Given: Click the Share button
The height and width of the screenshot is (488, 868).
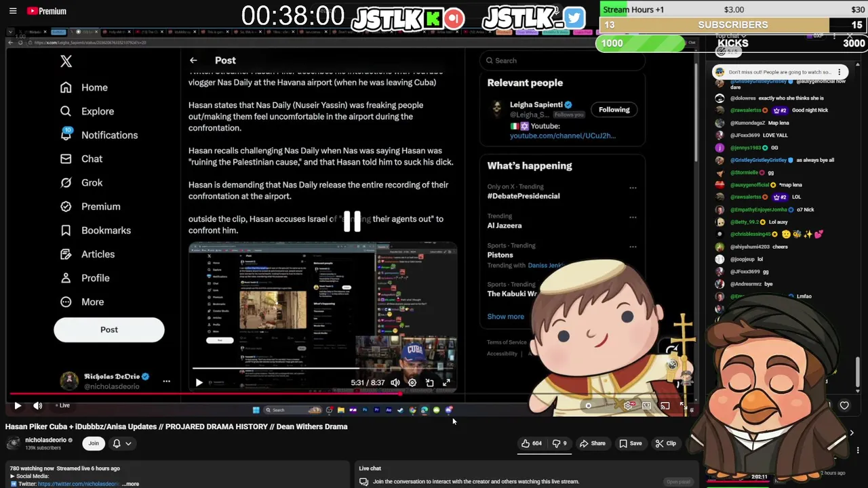Looking at the screenshot, I should 592,443.
